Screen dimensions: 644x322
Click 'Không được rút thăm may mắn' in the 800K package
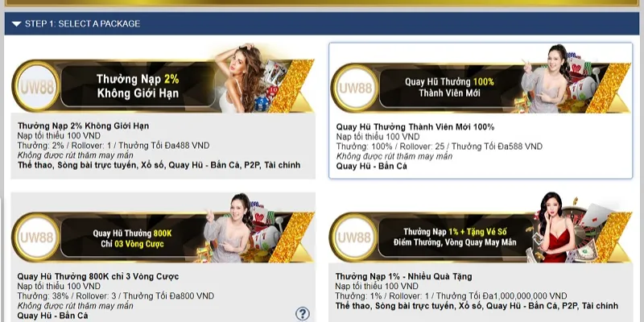tap(75, 306)
